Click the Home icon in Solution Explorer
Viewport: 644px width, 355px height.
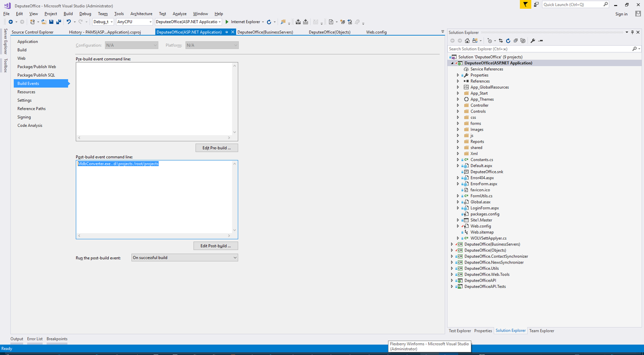[x=467, y=41]
